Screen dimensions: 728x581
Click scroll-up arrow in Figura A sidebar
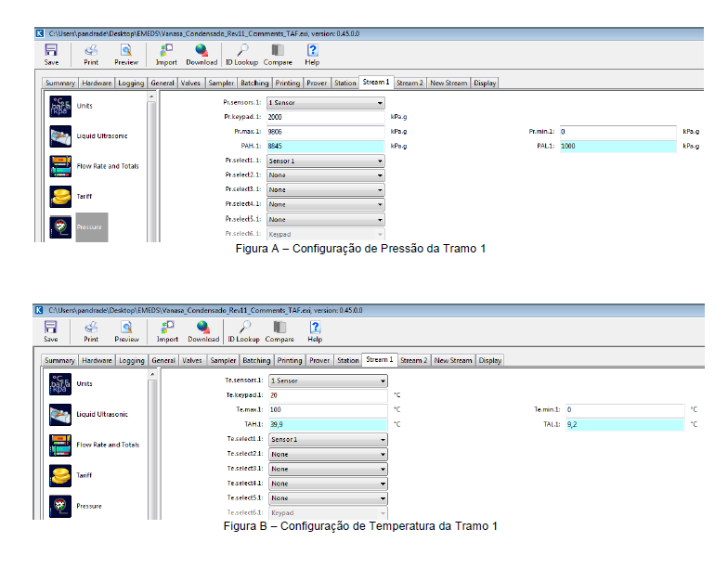(x=151, y=97)
